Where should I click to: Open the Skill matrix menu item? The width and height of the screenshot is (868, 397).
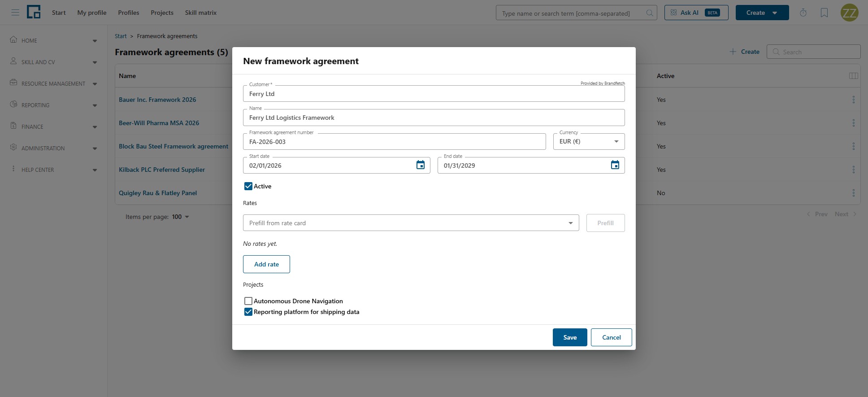tap(201, 13)
